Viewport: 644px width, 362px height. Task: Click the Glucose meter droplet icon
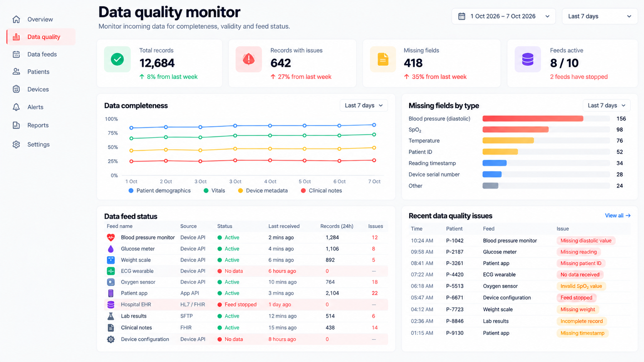coord(111,249)
